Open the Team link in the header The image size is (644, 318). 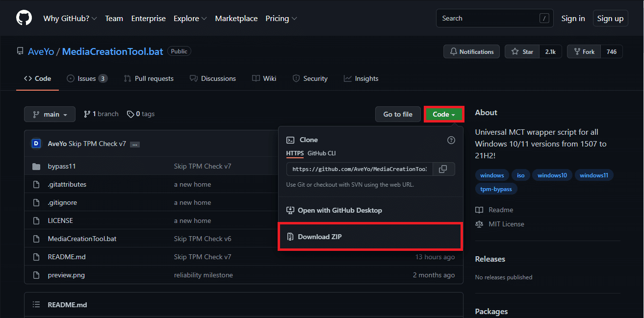(114, 18)
